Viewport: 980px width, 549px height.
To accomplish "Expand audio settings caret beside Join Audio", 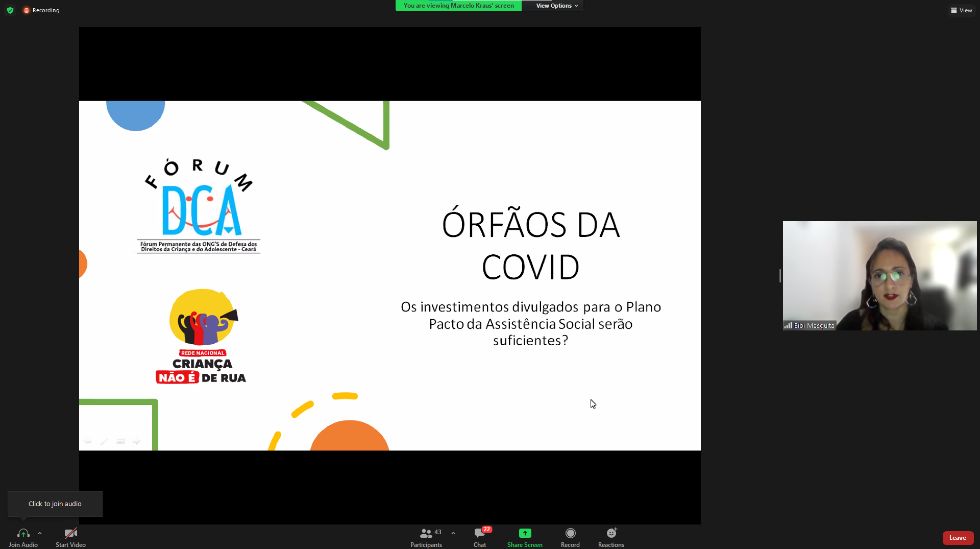I will click(40, 533).
